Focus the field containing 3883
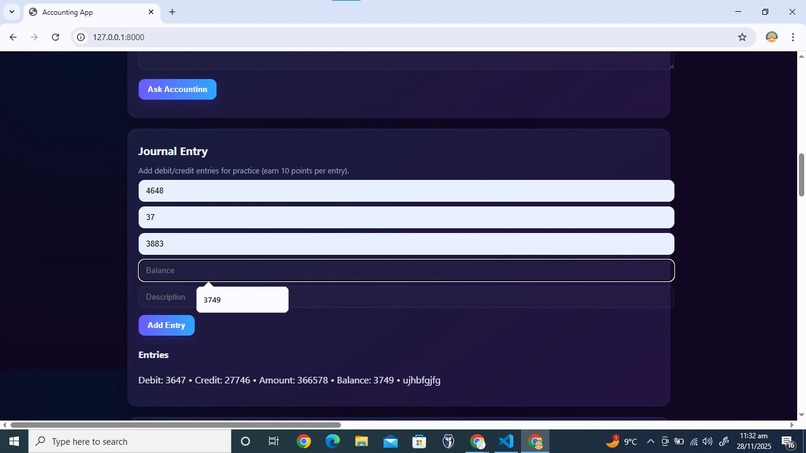The height and width of the screenshot is (453, 806). [x=406, y=244]
